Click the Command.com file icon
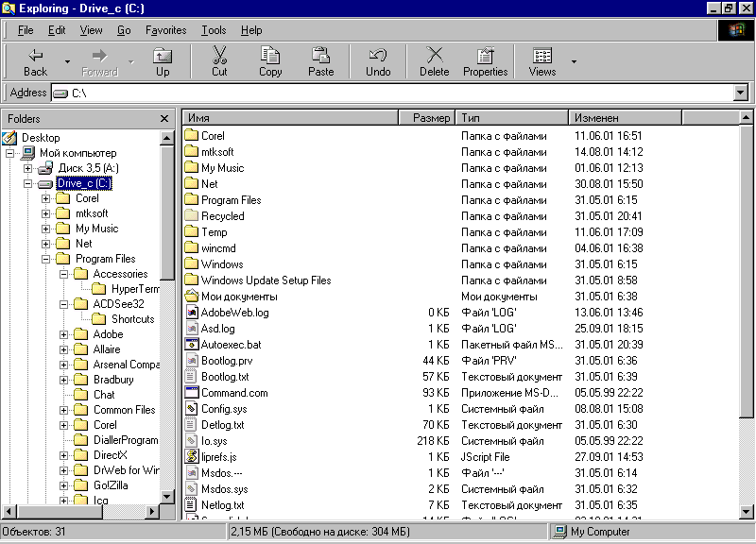This screenshot has height=544, width=756. pos(192,392)
